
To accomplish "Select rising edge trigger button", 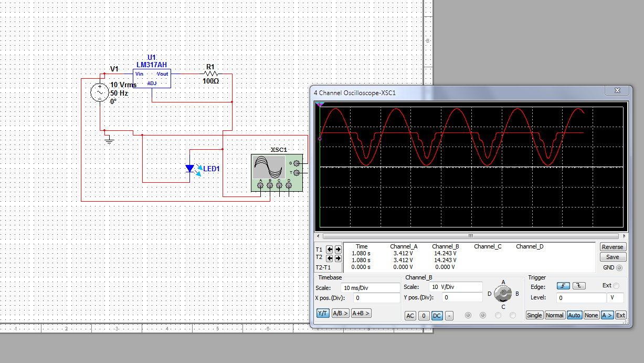I will [x=563, y=286].
